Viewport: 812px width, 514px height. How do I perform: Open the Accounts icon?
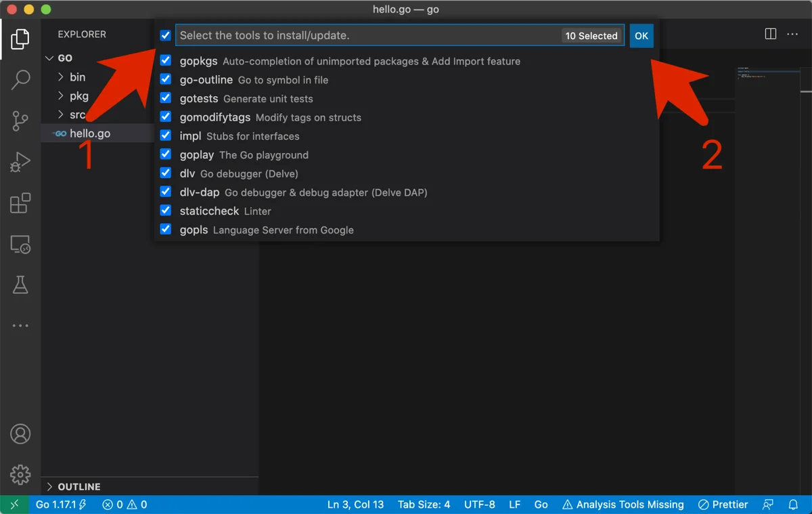[20, 433]
